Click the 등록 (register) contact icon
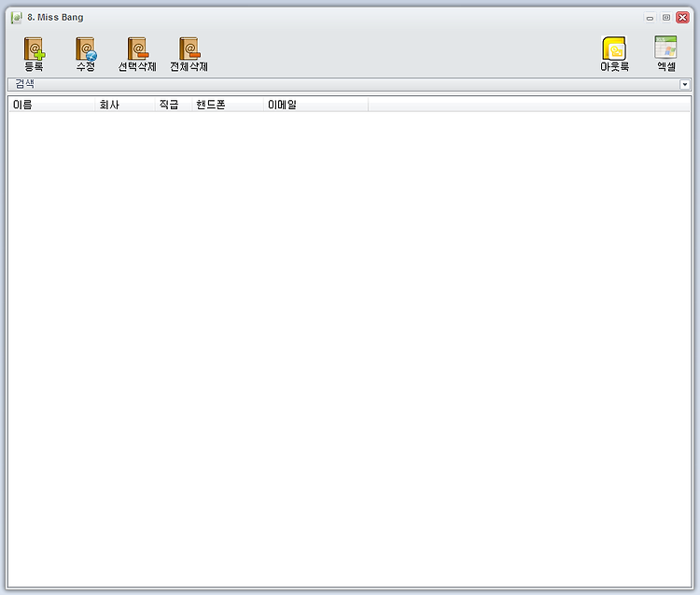 pyautogui.click(x=34, y=54)
